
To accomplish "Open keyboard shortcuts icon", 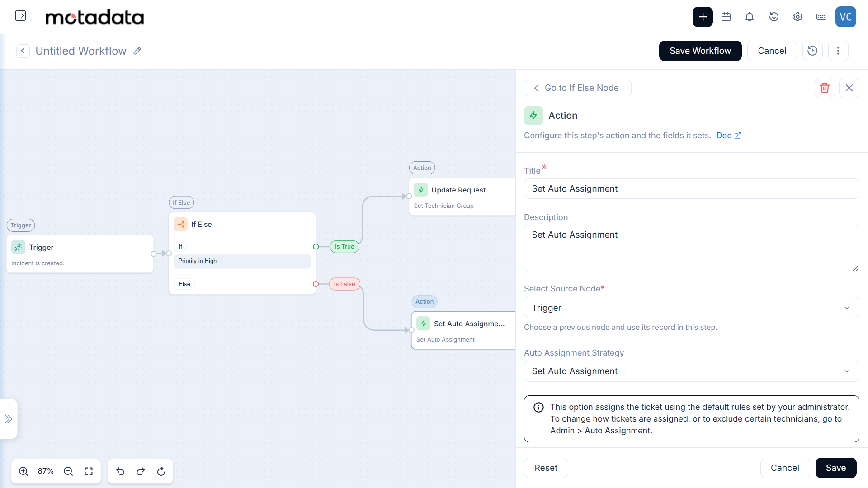I will pyautogui.click(x=821, y=17).
